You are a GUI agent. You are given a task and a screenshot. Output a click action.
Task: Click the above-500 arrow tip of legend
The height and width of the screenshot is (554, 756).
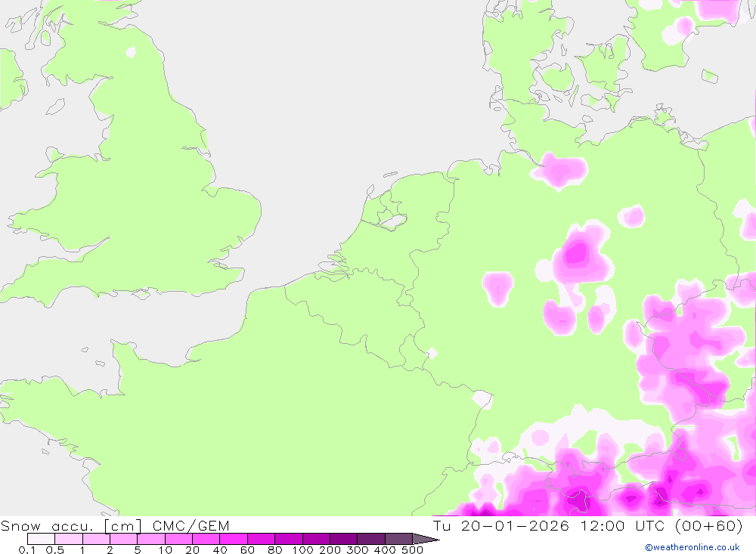pyautogui.click(x=426, y=539)
